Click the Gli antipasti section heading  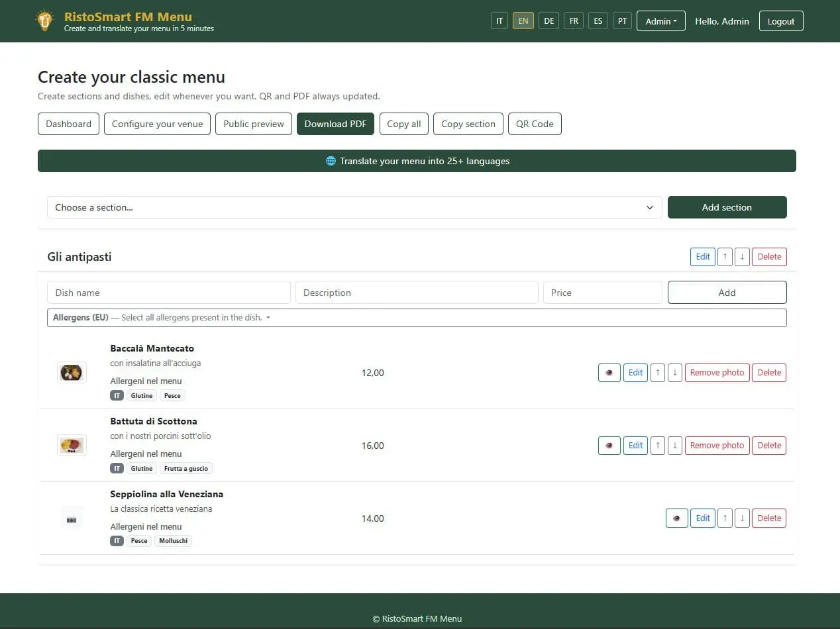79,257
